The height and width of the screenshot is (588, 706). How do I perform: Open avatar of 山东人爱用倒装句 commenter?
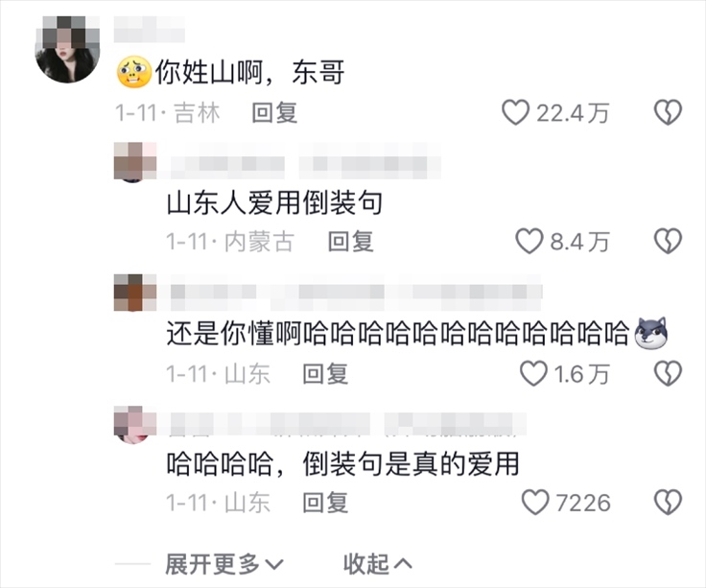(x=134, y=162)
